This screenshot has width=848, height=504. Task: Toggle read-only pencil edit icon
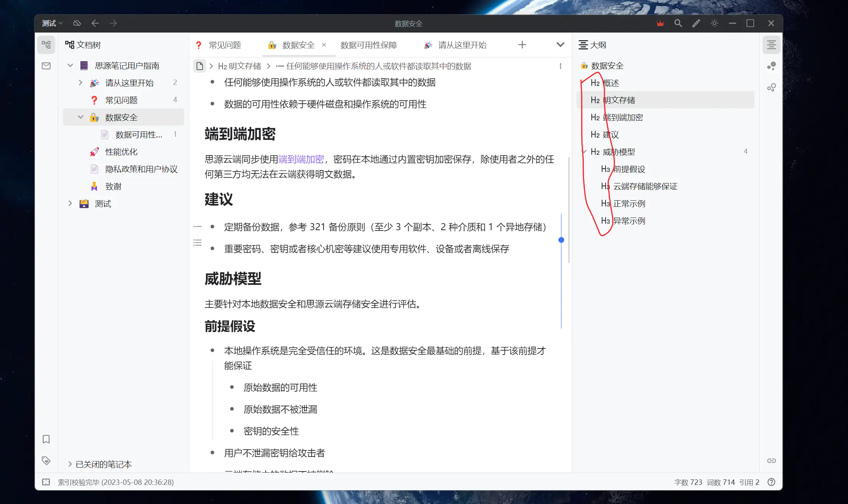696,23
